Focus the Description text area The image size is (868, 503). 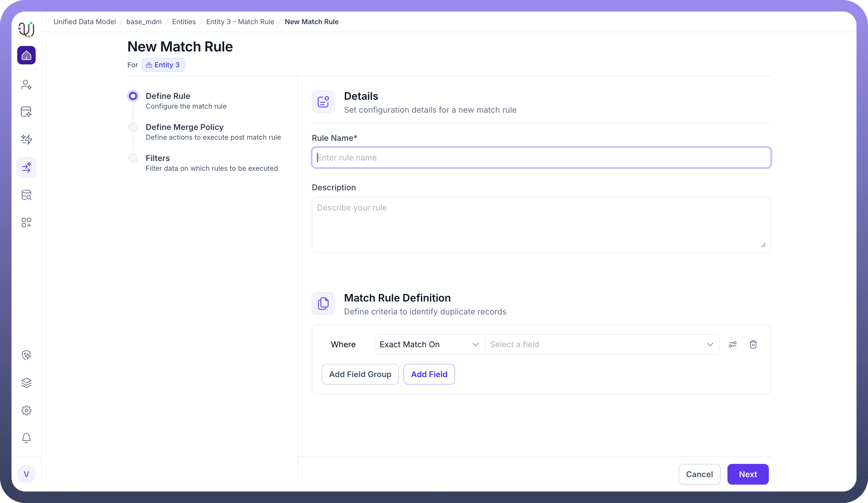click(541, 225)
